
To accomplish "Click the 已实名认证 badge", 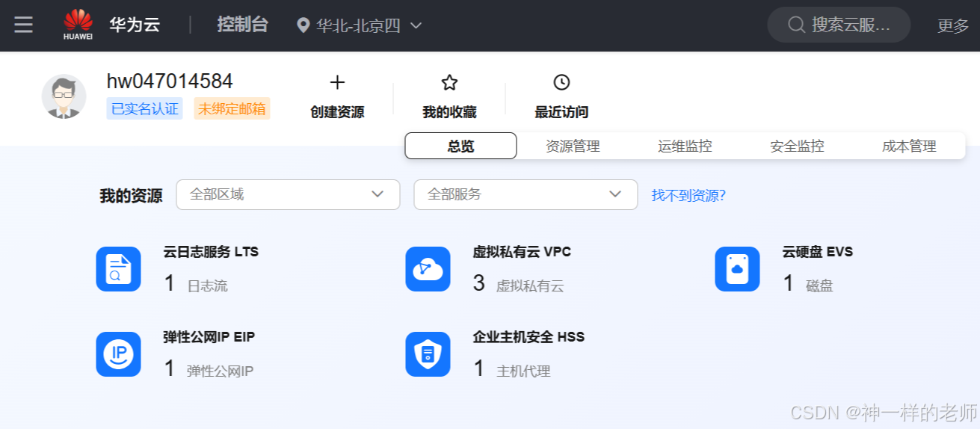I will point(144,108).
